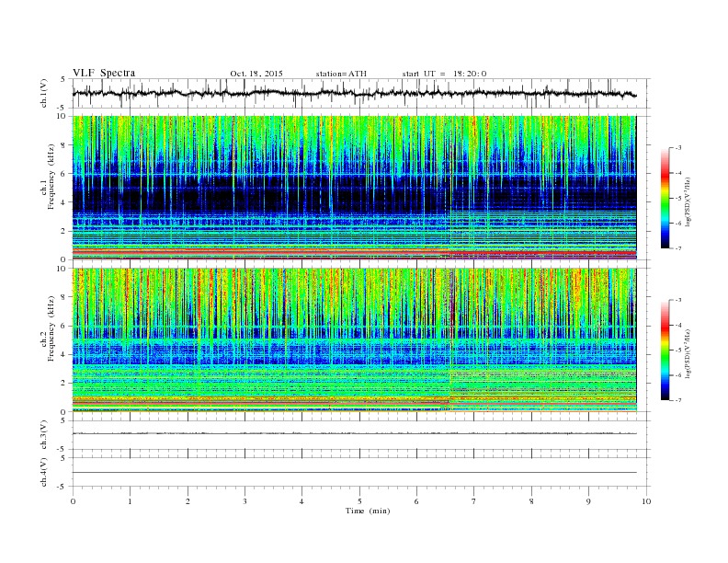Click the '-7' label on ch.2 colorbar
This screenshot has width=728, height=563.
coord(677,400)
